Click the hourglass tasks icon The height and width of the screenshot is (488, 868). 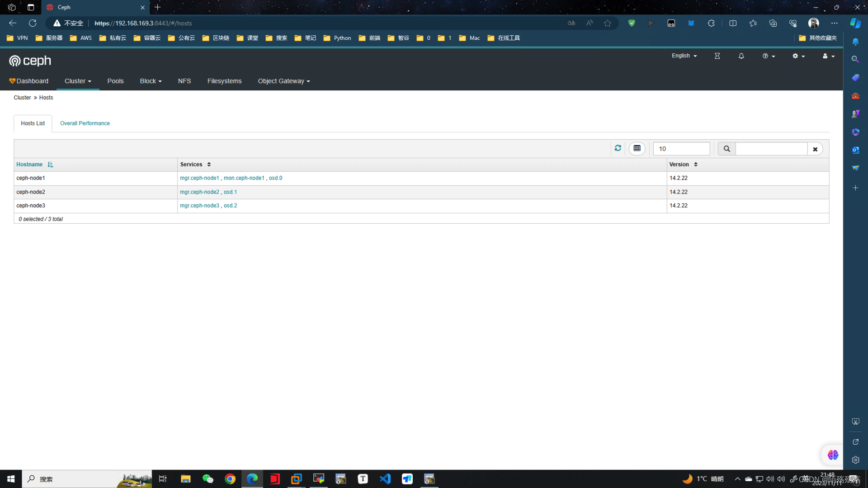[717, 56]
